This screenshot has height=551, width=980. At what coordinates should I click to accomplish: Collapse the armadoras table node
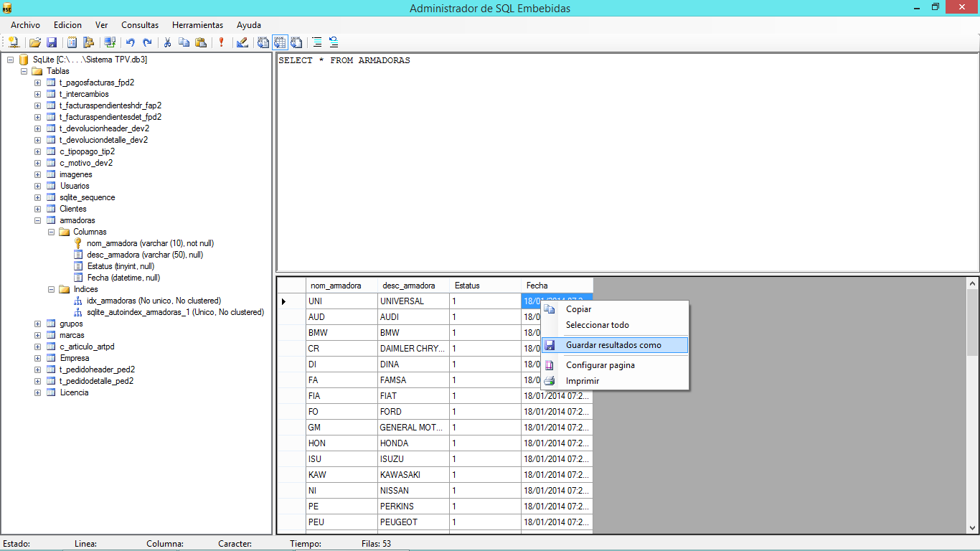(37, 220)
